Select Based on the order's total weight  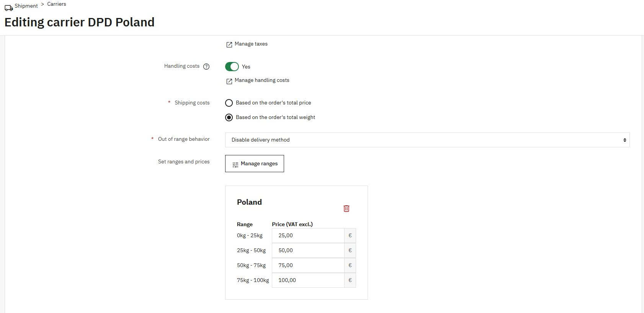[x=229, y=117]
